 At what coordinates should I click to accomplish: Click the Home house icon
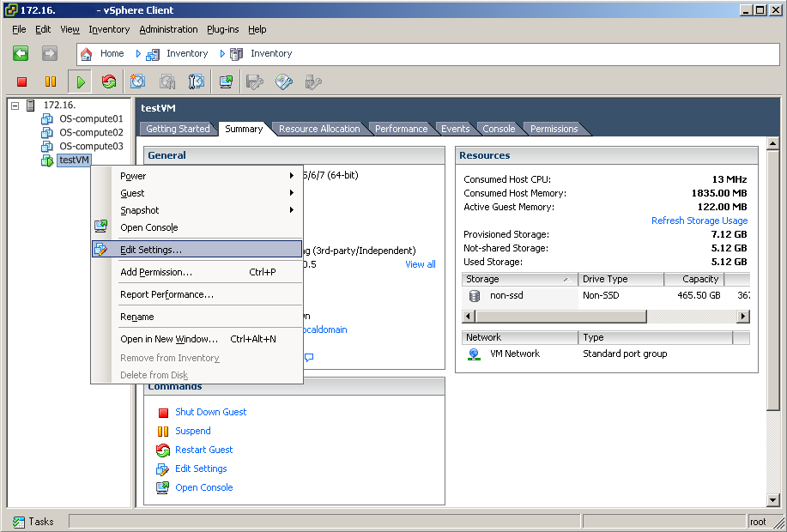click(87, 54)
